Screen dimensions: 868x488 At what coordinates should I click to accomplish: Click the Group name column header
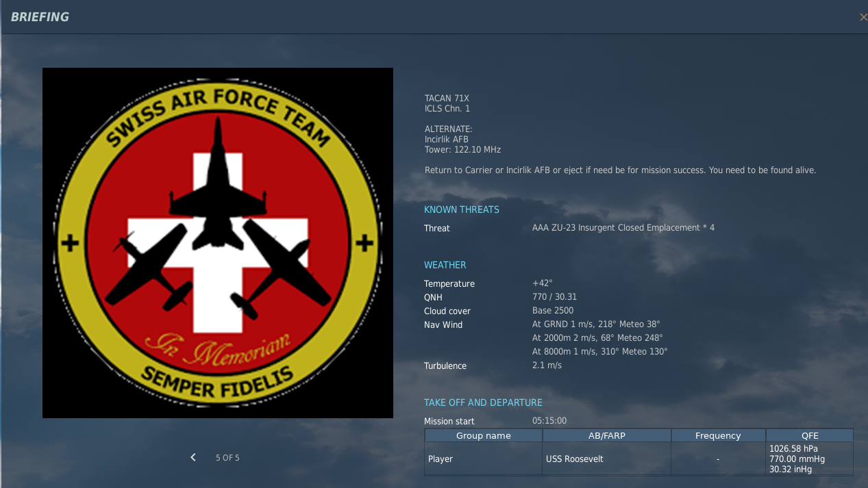(483, 435)
